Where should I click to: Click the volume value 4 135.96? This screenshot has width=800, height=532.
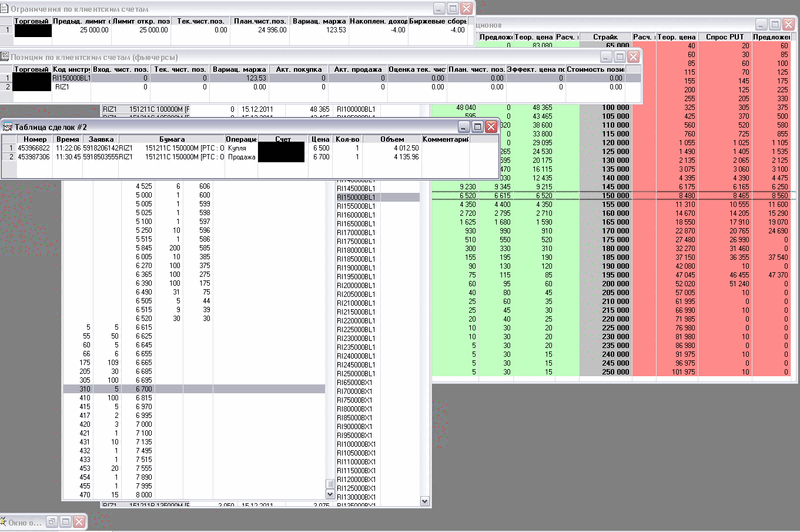coord(406,157)
